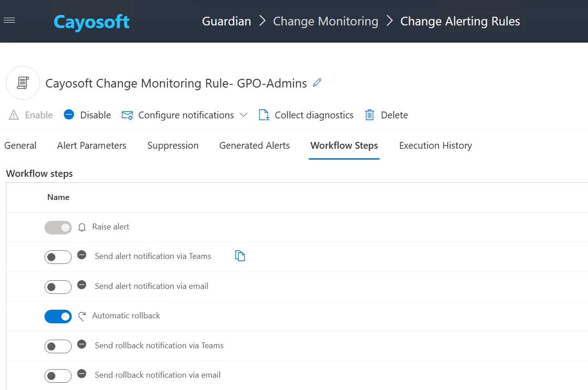Viewport: 588px width, 390px height.
Task: Toggle Send alert notification via Teams switch
Action: (x=58, y=257)
